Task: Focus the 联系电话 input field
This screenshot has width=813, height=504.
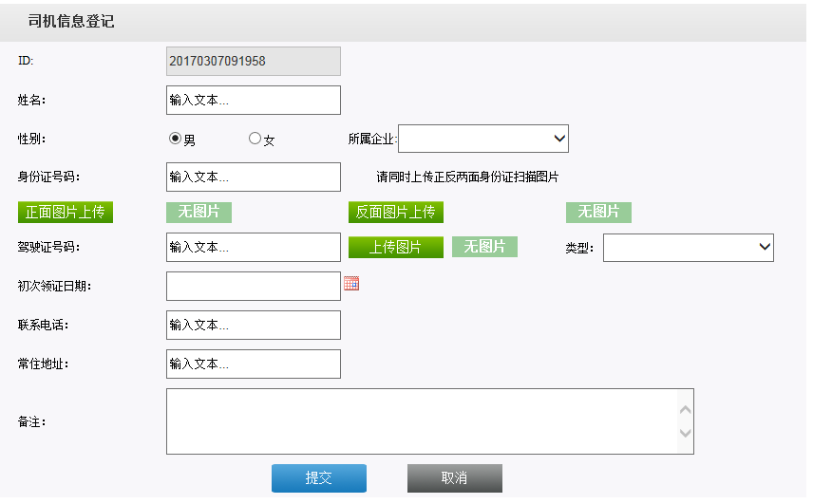Action: pos(254,325)
